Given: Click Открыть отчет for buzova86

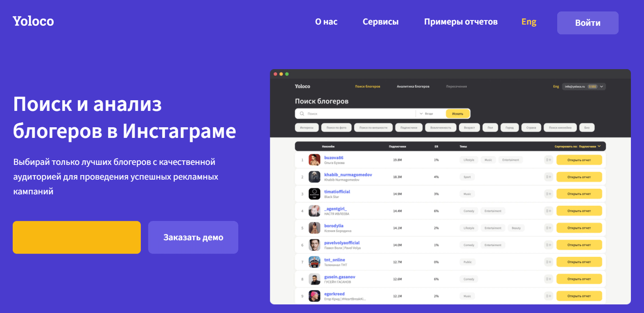Looking at the screenshot, I should (x=579, y=160).
